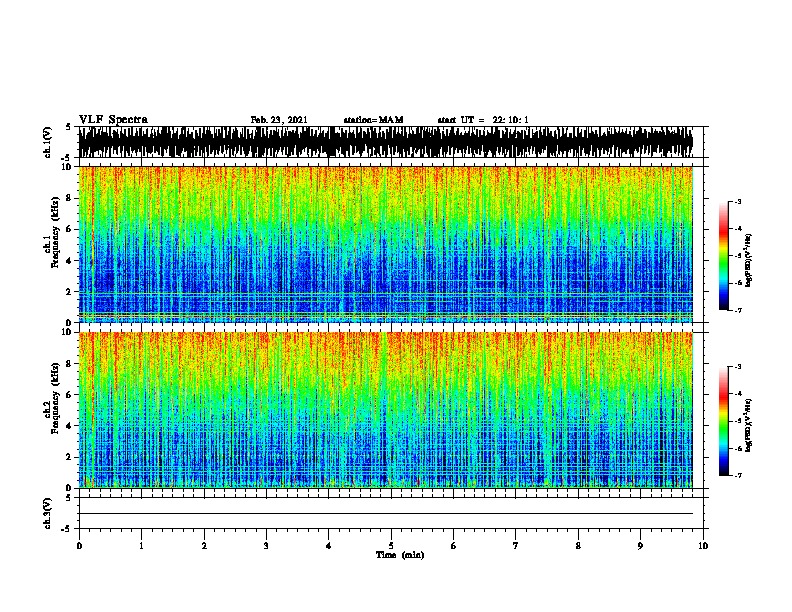Click the time axis tick label '1'
This screenshot has height=612, width=792.
pyautogui.click(x=141, y=546)
